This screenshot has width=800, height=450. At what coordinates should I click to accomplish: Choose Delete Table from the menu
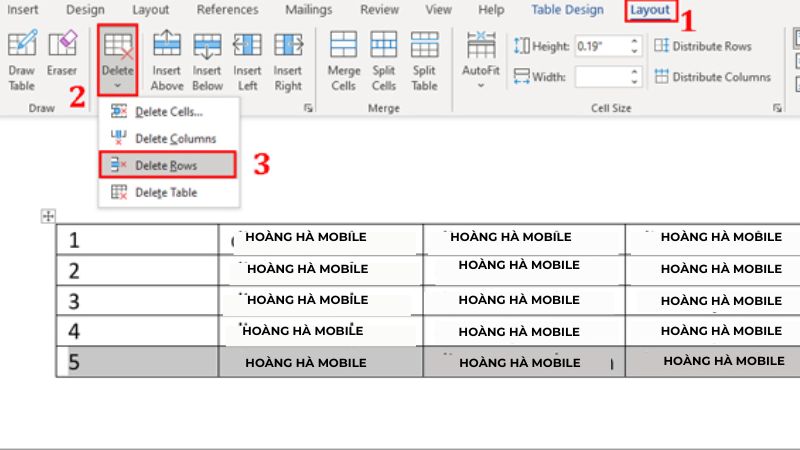[166, 192]
